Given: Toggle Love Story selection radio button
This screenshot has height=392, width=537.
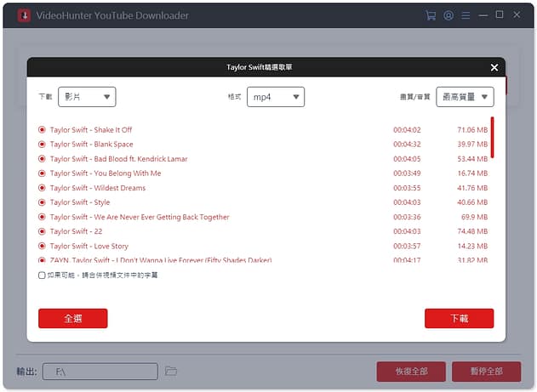Looking at the screenshot, I should (x=42, y=246).
